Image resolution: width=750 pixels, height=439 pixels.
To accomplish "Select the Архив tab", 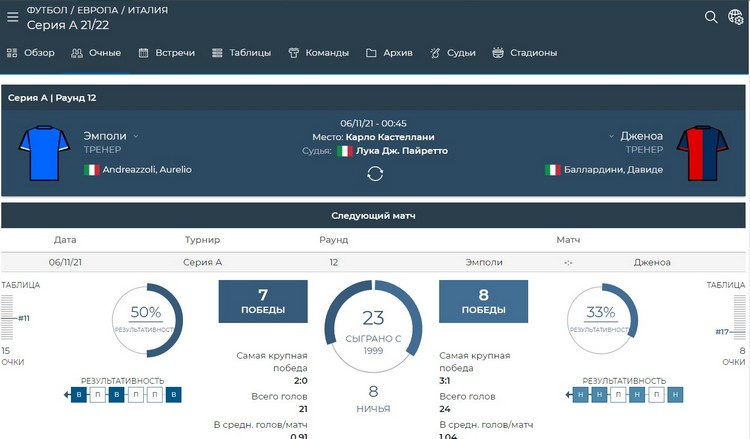I will click(x=389, y=53).
